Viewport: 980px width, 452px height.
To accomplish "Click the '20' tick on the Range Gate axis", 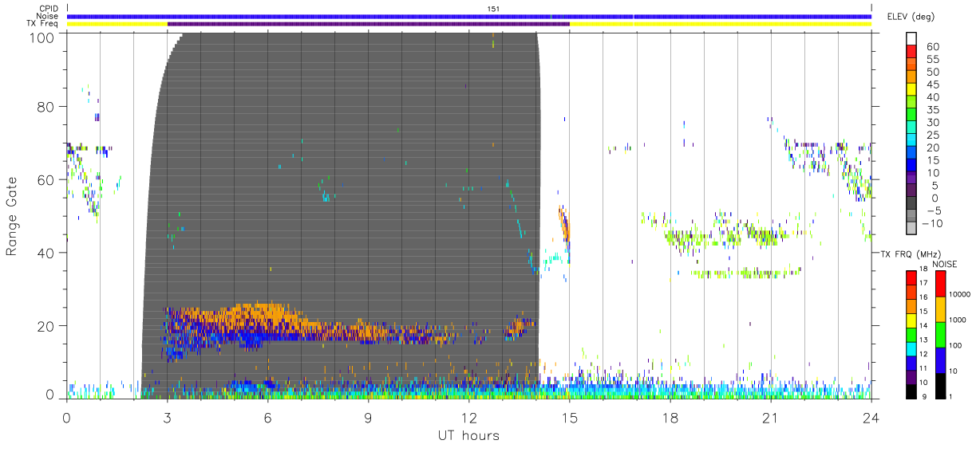I will coord(45,326).
